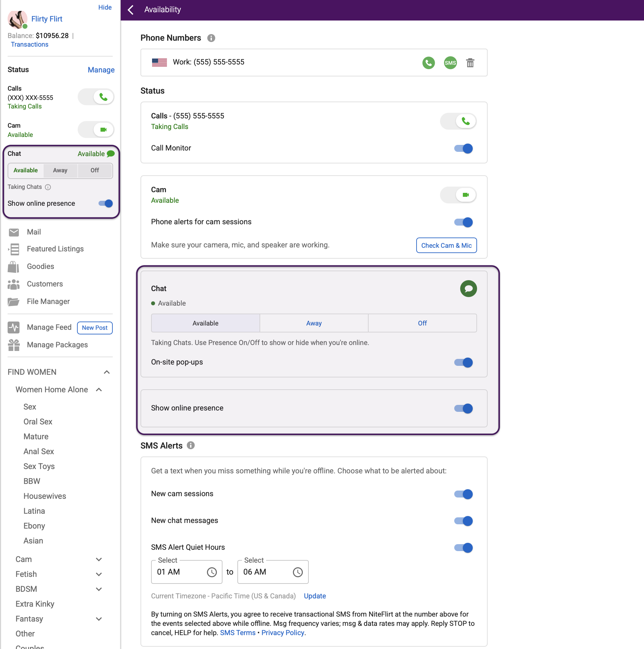Expand the BDSM category

click(x=99, y=589)
